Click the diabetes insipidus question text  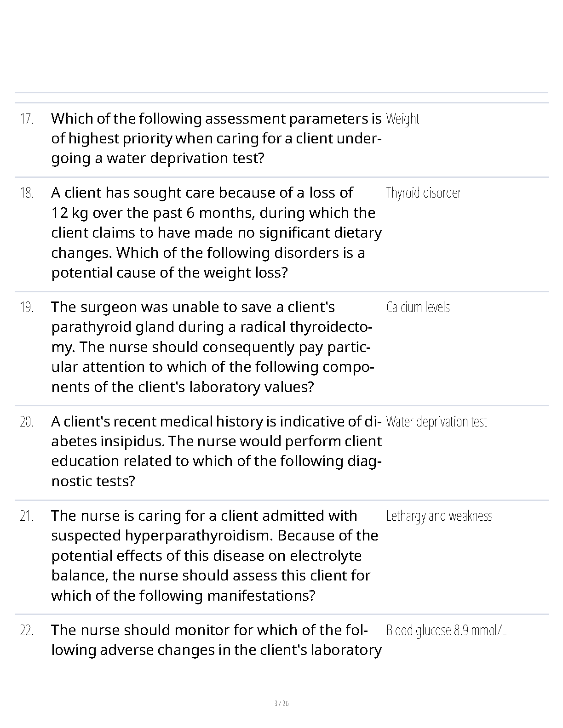tap(215, 451)
